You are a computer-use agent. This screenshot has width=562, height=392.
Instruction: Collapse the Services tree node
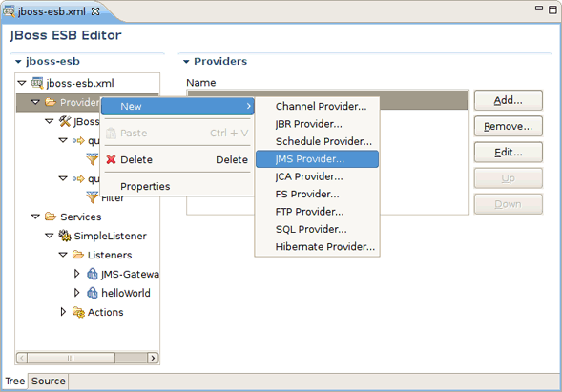(35, 217)
